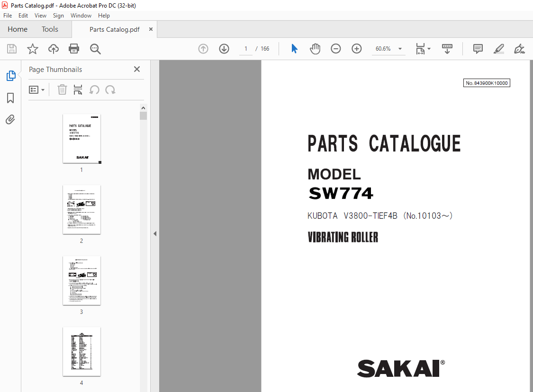This screenshot has width=533, height=392.
Task: Open the View menu
Action: click(x=40, y=16)
